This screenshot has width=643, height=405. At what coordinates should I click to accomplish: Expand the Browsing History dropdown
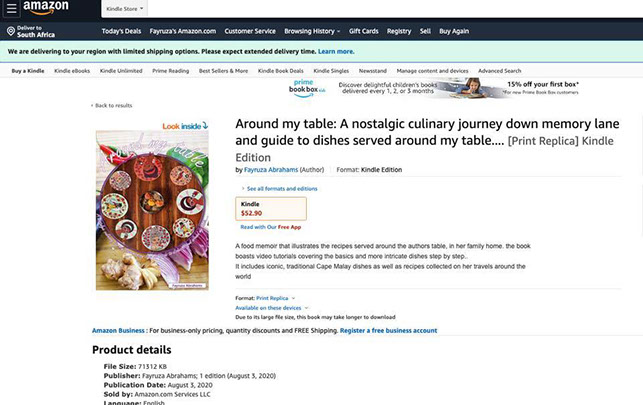pyautogui.click(x=313, y=31)
